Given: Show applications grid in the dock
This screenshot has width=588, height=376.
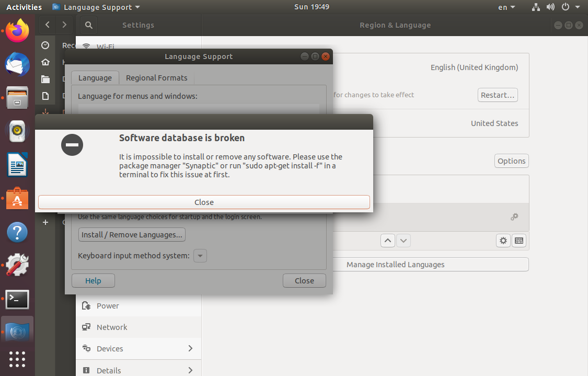Looking at the screenshot, I should 17,359.
